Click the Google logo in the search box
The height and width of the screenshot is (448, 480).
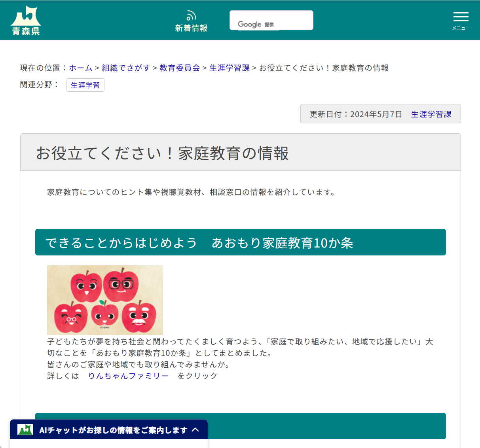click(x=249, y=25)
